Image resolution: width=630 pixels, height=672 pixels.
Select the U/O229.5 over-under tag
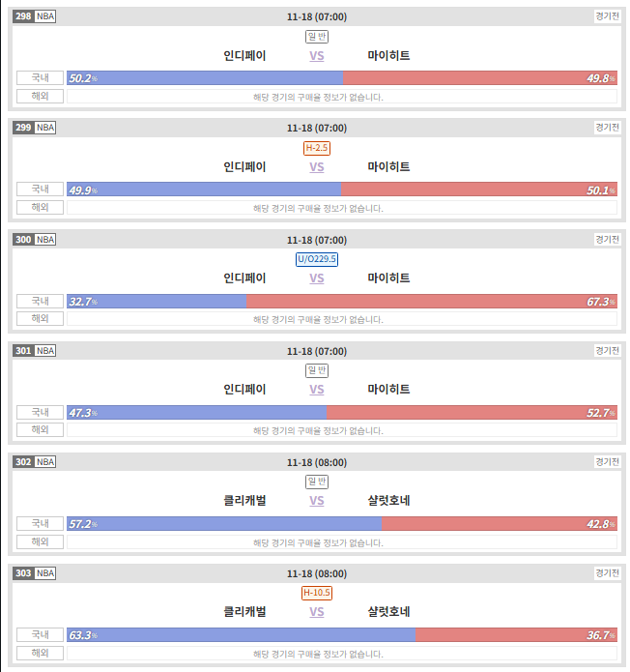pyautogui.click(x=317, y=259)
